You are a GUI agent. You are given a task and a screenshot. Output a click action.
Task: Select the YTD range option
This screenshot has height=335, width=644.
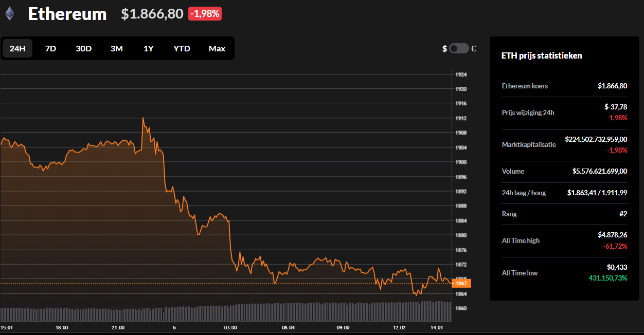182,48
